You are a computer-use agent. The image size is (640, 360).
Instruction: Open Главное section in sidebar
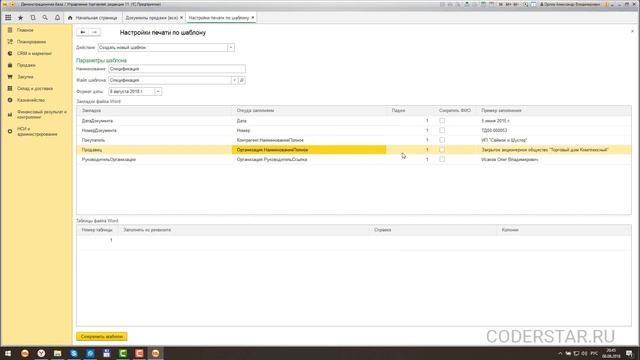coord(25,30)
